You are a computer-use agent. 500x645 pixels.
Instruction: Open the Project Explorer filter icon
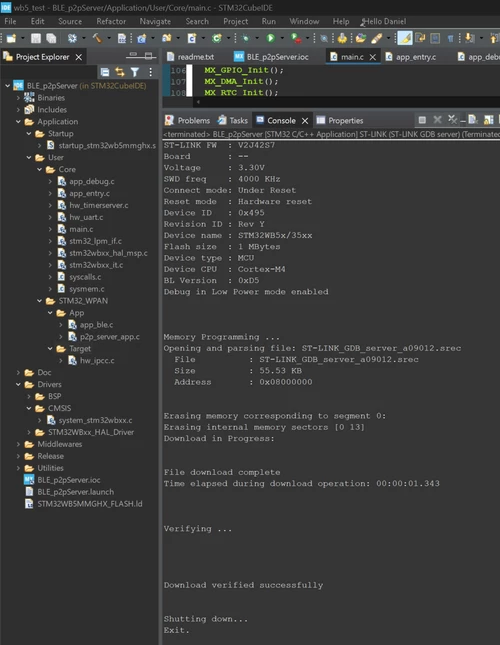(134, 72)
